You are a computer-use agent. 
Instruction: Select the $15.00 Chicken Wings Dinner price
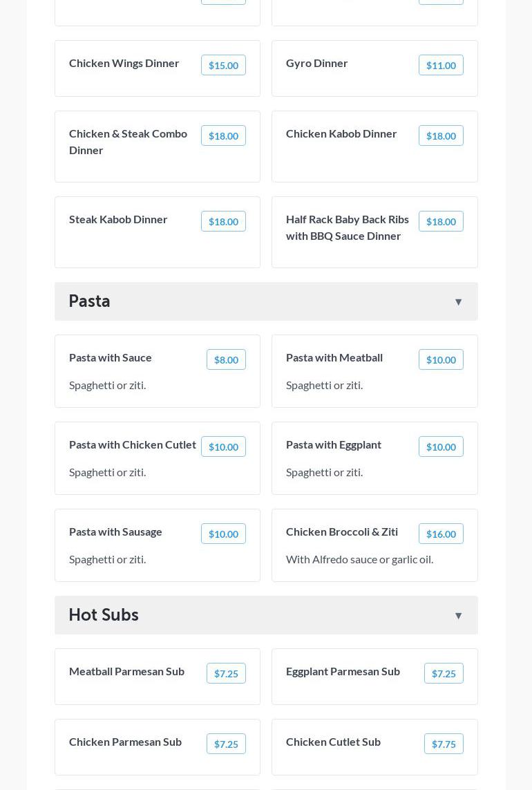click(223, 65)
